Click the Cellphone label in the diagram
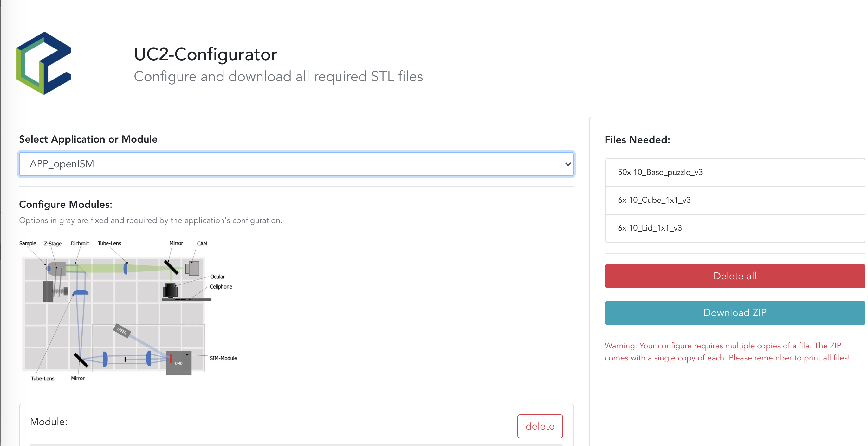868x446 pixels. coord(221,287)
